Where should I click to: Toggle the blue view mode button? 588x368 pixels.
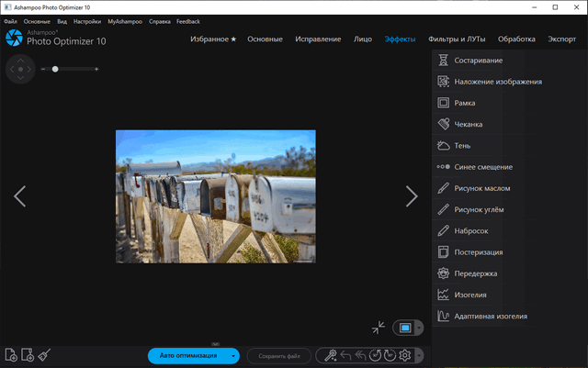click(x=404, y=328)
